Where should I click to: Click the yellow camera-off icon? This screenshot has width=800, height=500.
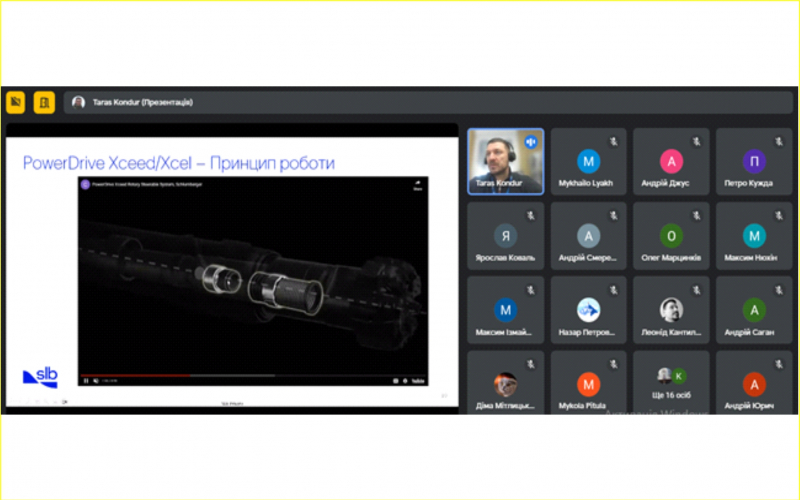(x=16, y=102)
